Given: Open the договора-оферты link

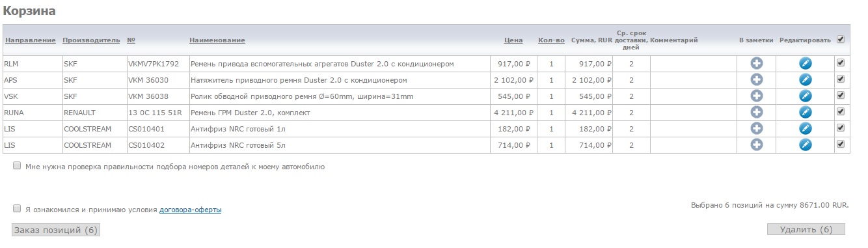Looking at the screenshot, I should point(191,210).
